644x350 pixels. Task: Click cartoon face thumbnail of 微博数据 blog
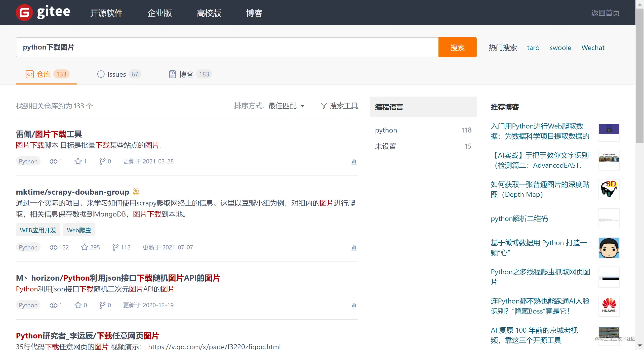609,248
